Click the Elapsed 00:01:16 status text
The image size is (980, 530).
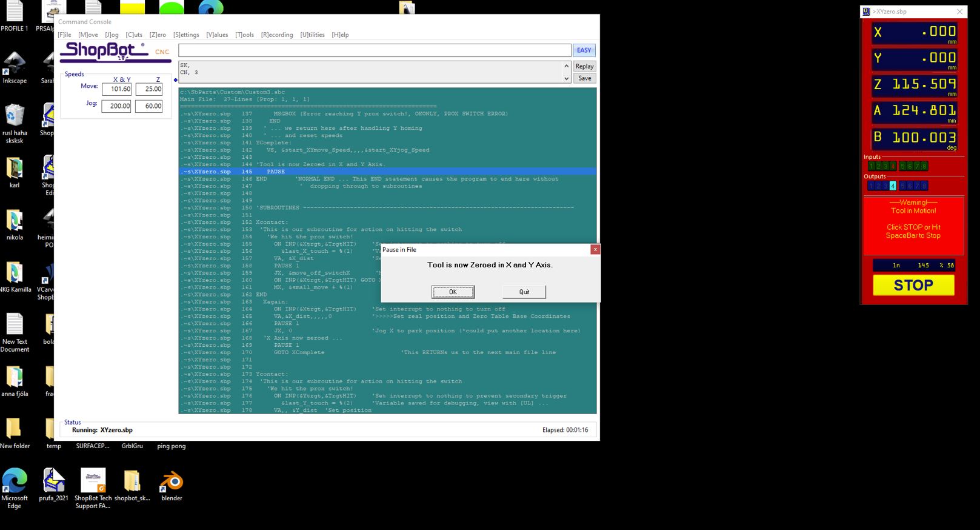(565, 430)
